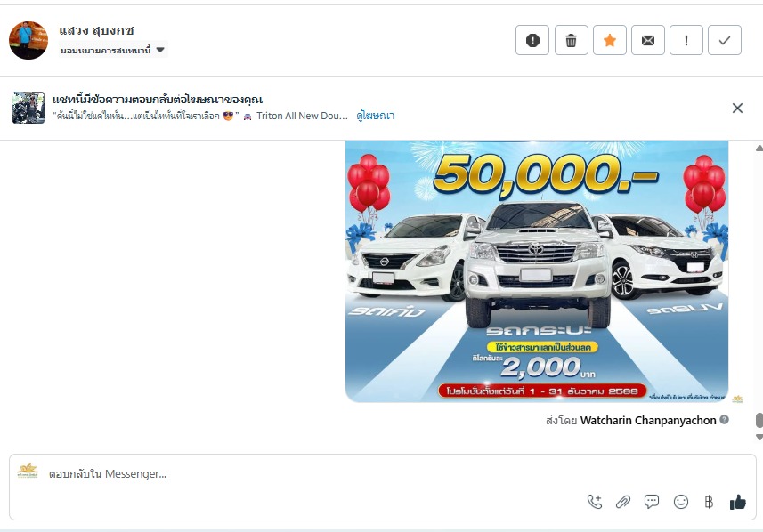763x532 pixels.
Task: Flag conversation with exclamation mark button
Action: click(x=686, y=40)
